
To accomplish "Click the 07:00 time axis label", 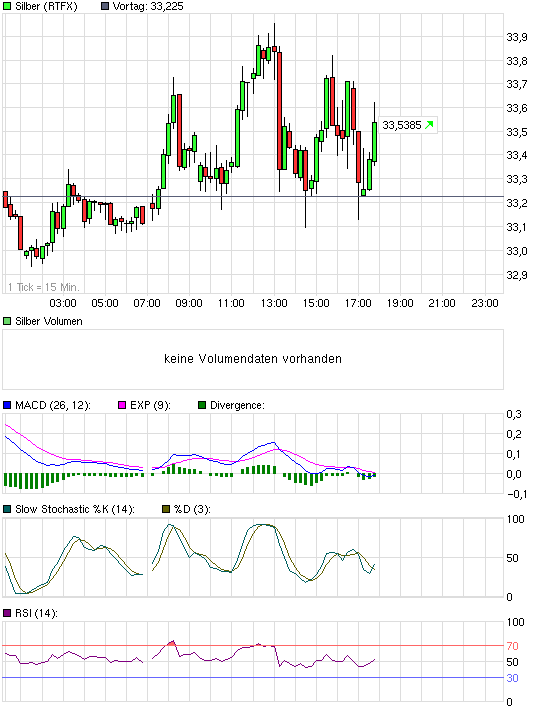I will (147, 303).
